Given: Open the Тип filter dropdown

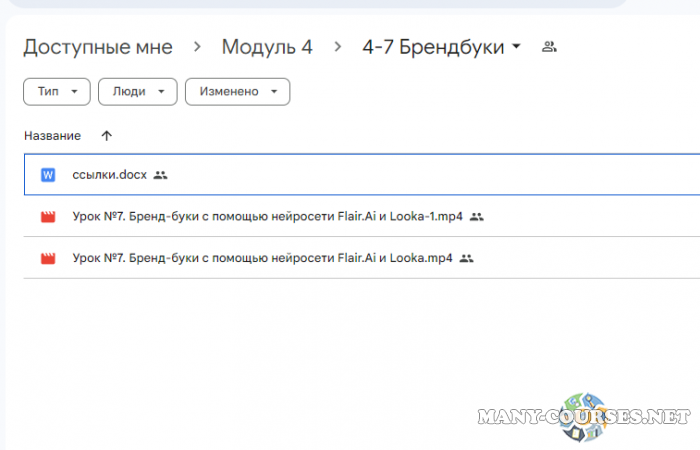Looking at the screenshot, I should click(56, 92).
